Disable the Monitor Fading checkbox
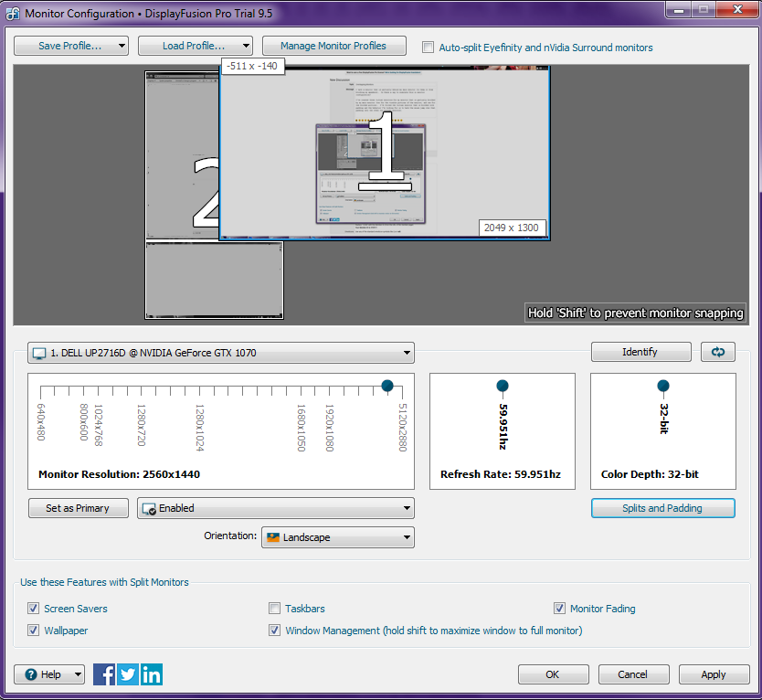This screenshot has width=762, height=700. point(560,609)
